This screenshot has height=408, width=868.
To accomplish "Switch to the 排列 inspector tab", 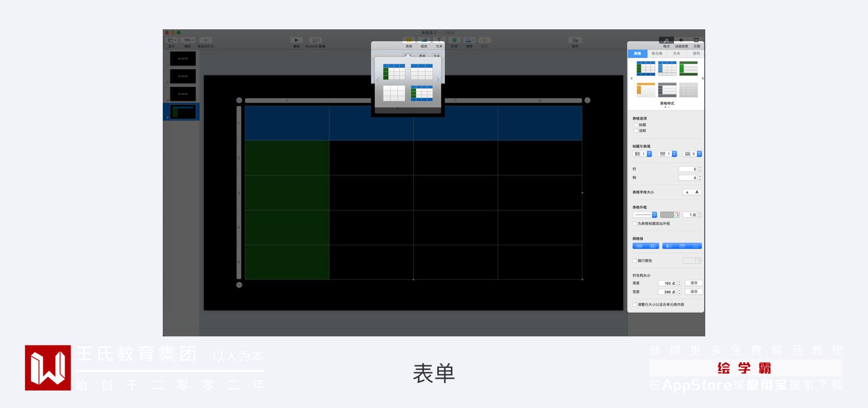I will 696,54.
